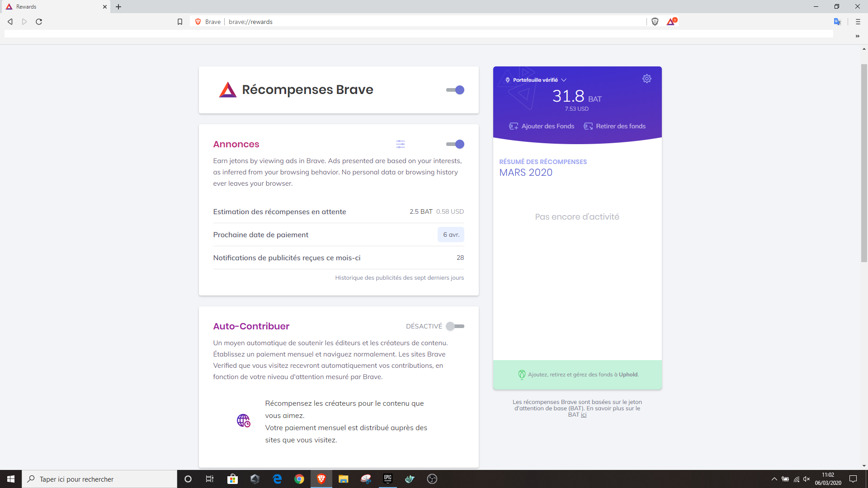Expand hidden bookmarks chevron overflow
Viewport: 868px width, 488px height.
857,36
